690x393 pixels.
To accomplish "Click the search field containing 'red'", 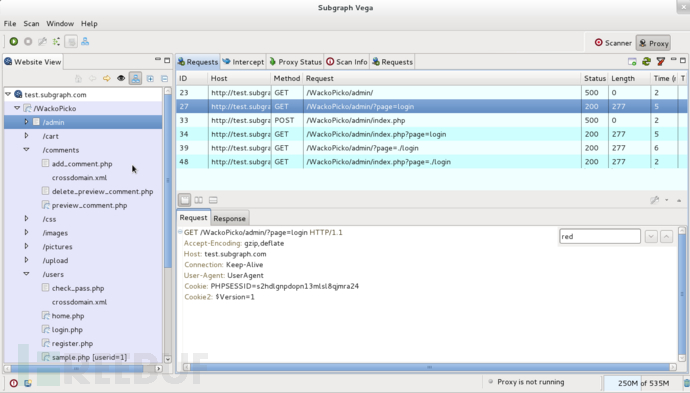I will (x=600, y=236).
